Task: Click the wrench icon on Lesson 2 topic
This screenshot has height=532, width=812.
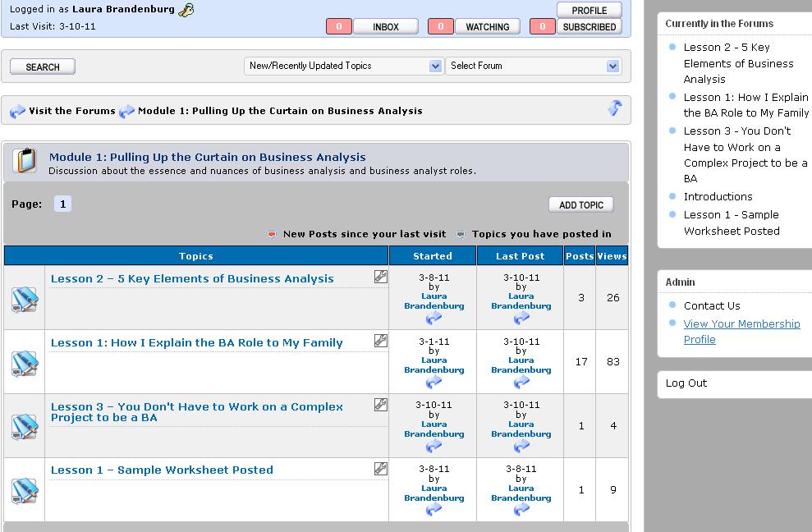Action: click(x=380, y=277)
